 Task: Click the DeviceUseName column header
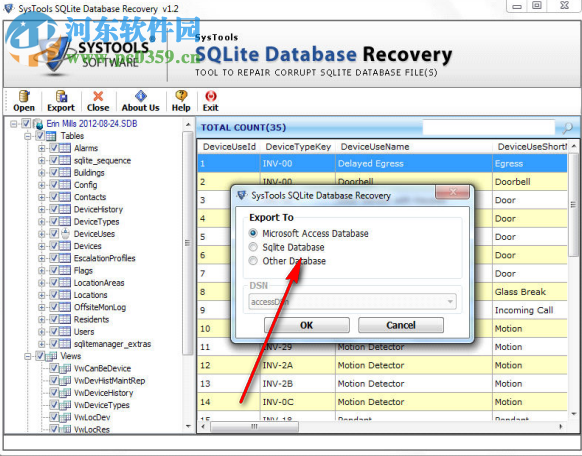pos(414,147)
